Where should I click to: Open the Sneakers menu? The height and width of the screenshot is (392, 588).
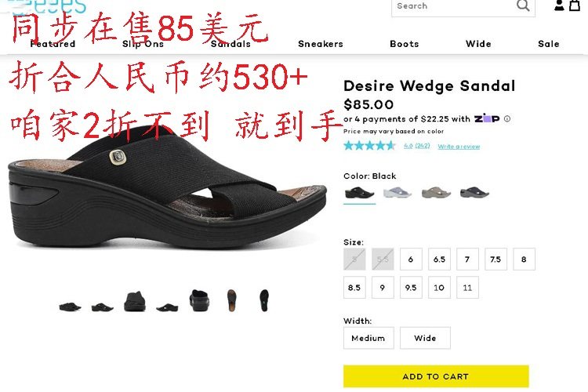coord(321,44)
